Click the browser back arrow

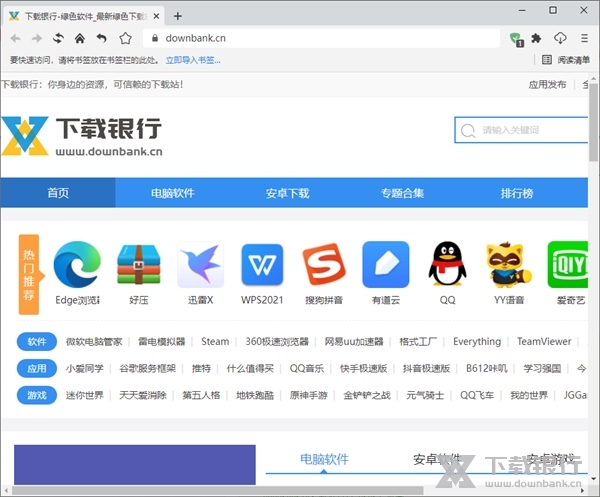click(16, 38)
